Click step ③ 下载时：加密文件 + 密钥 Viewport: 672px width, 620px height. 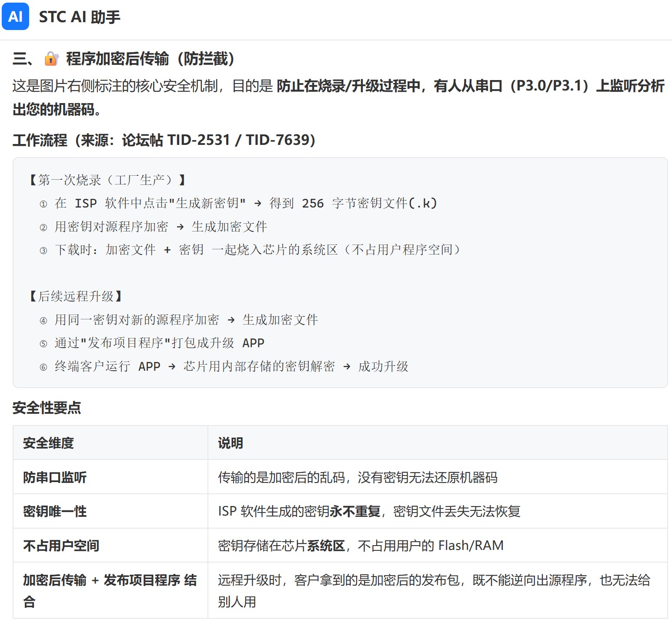(x=250, y=250)
